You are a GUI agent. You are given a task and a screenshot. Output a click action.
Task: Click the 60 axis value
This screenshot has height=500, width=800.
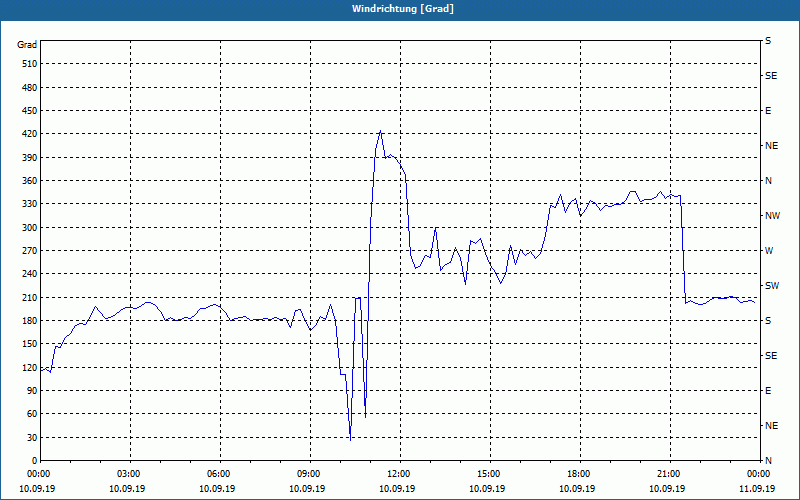pyautogui.click(x=32, y=414)
